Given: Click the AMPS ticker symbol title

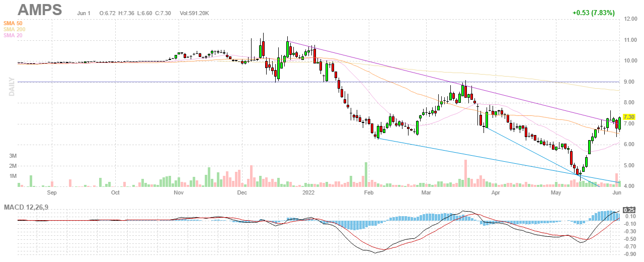Looking at the screenshot, I should coord(40,10).
